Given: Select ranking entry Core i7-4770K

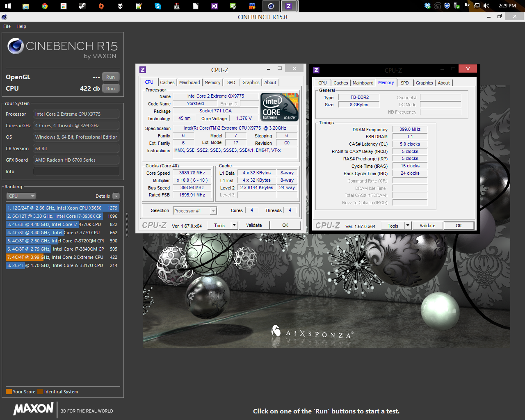Looking at the screenshot, I should (x=62, y=224).
